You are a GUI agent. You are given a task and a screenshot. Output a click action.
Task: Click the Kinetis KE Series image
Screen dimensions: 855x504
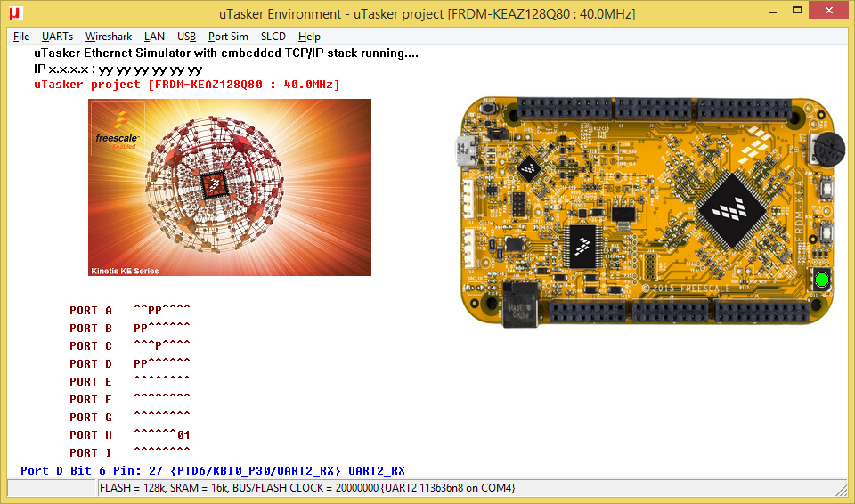(230, 187)
